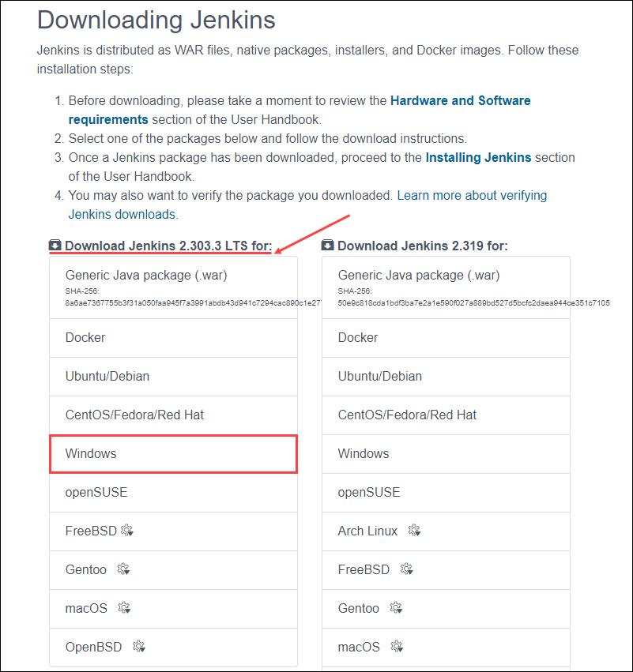Click the gear icon next to Arch Linux
Viewport: 633px width, 672px height.
[x=414, y=530]
